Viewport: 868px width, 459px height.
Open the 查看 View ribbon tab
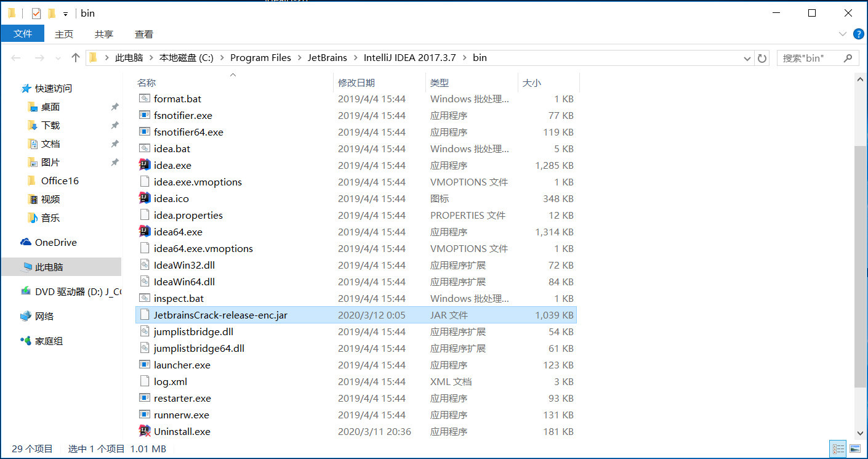click(144, 34)
